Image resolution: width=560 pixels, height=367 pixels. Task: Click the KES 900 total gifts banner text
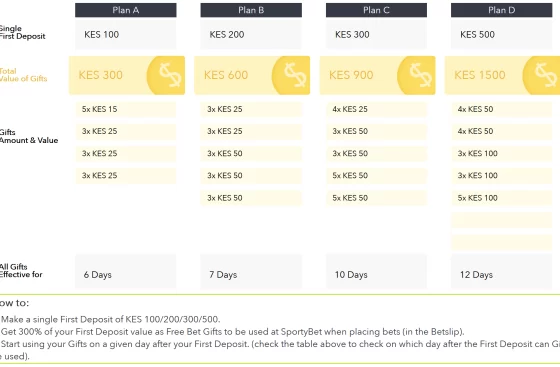(351, 75)
